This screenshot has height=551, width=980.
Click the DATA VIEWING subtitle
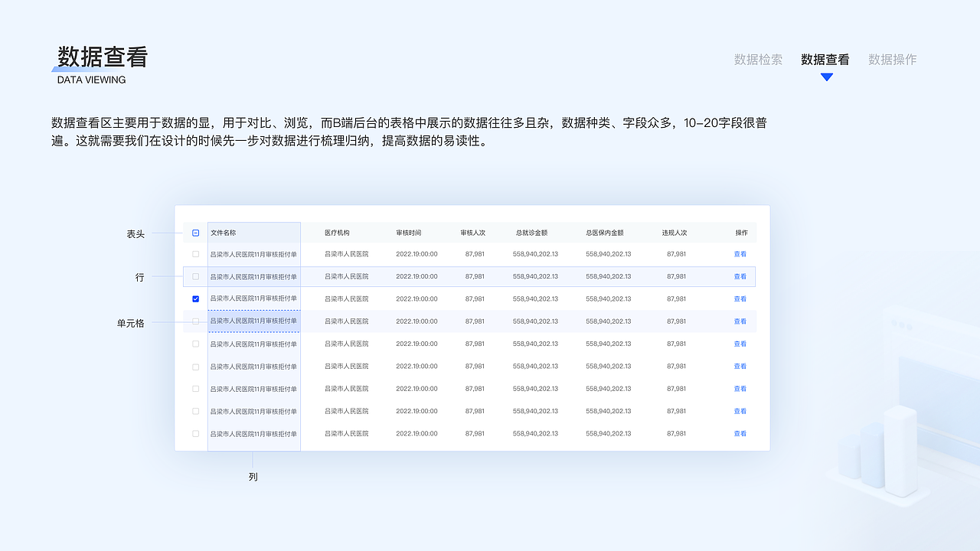[x=92, y=80]
